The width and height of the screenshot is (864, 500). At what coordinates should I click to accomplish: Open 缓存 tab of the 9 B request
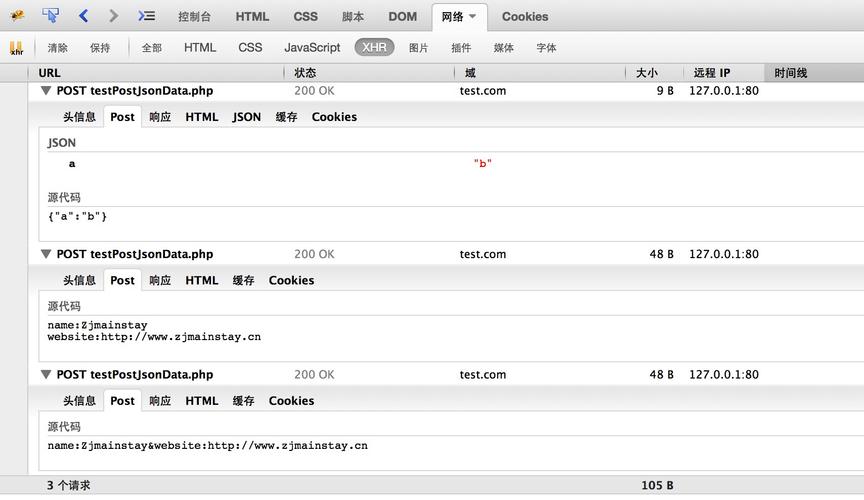287,117
